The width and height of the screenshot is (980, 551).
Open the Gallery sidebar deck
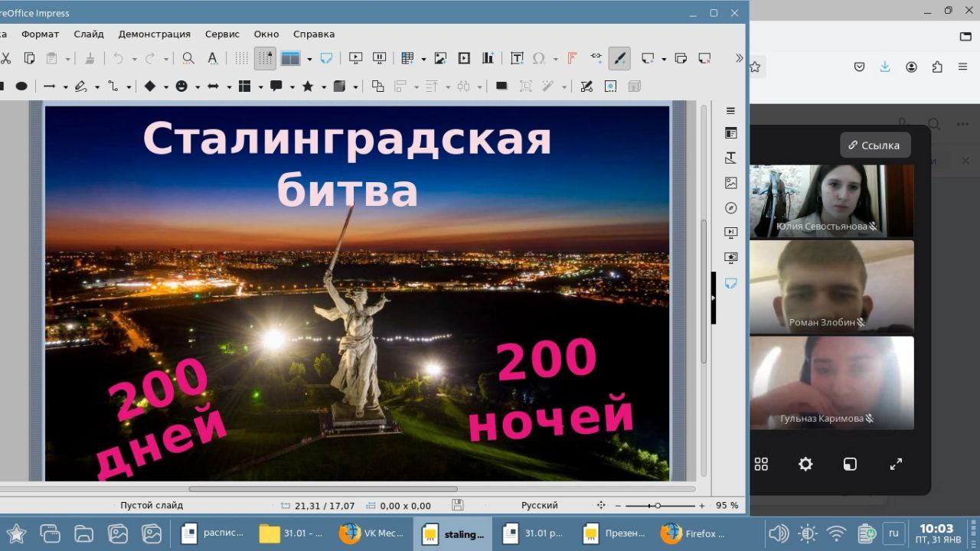coord(730,183)
